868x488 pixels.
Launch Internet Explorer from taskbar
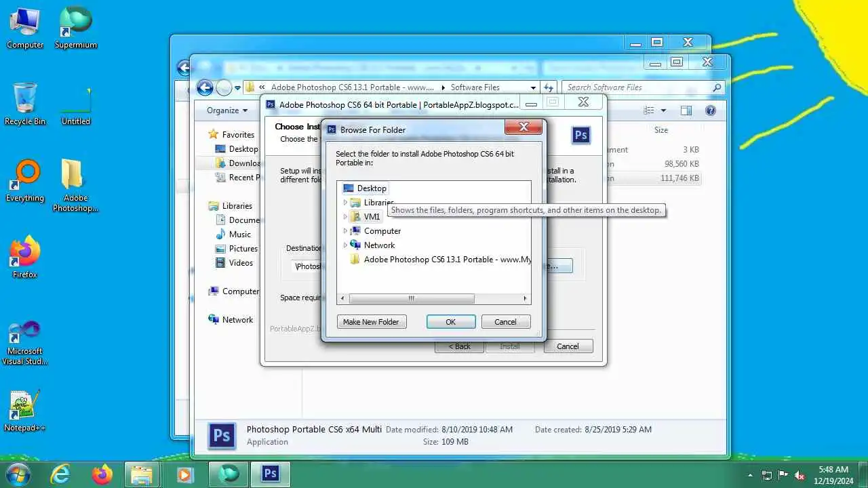tap(60, 474)
